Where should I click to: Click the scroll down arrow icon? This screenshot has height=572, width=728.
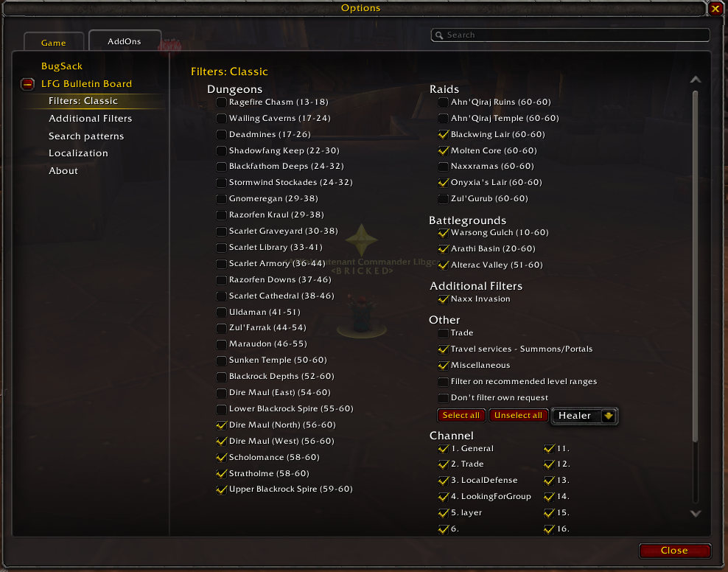695,514
